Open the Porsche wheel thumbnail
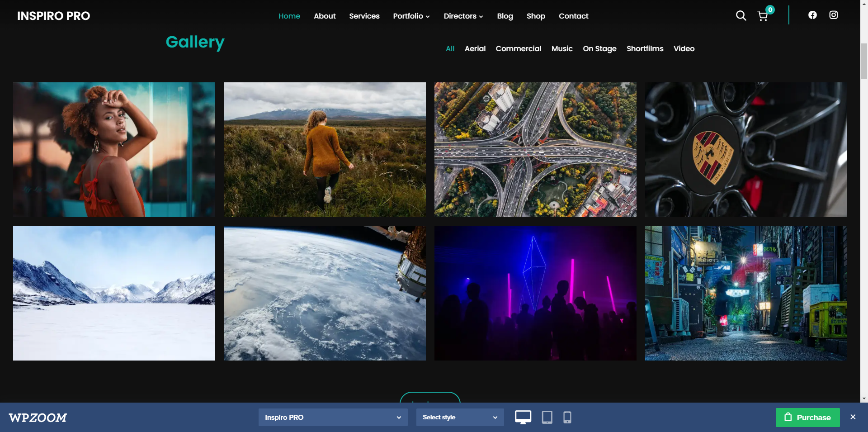The image size is (868, 432). (x=746, y=150)
